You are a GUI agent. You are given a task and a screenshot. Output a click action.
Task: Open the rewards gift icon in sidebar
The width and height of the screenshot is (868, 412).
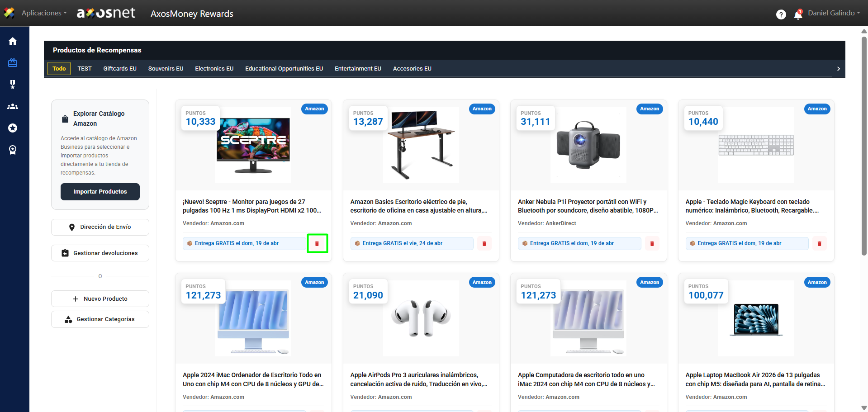[13, 63]
